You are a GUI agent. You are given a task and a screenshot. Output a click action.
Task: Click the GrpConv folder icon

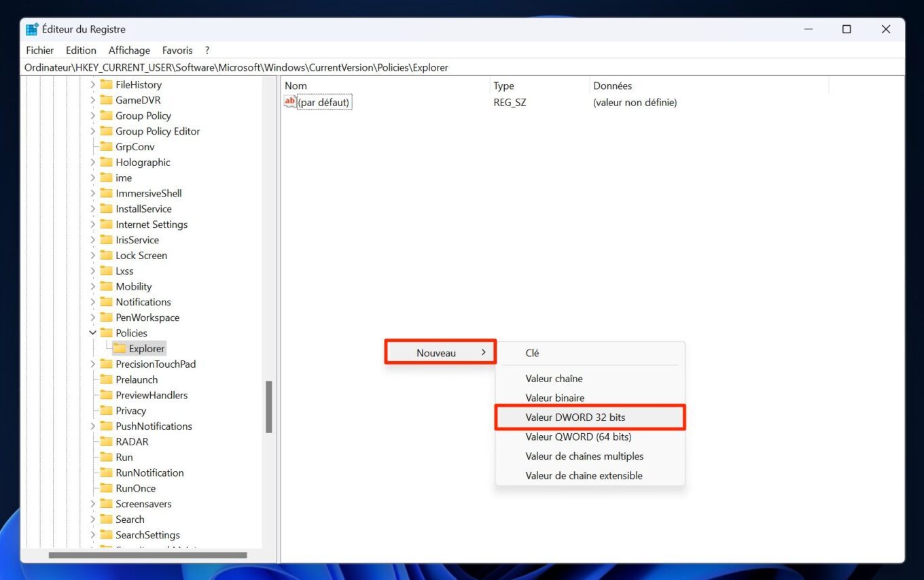(x=106, y=147)
